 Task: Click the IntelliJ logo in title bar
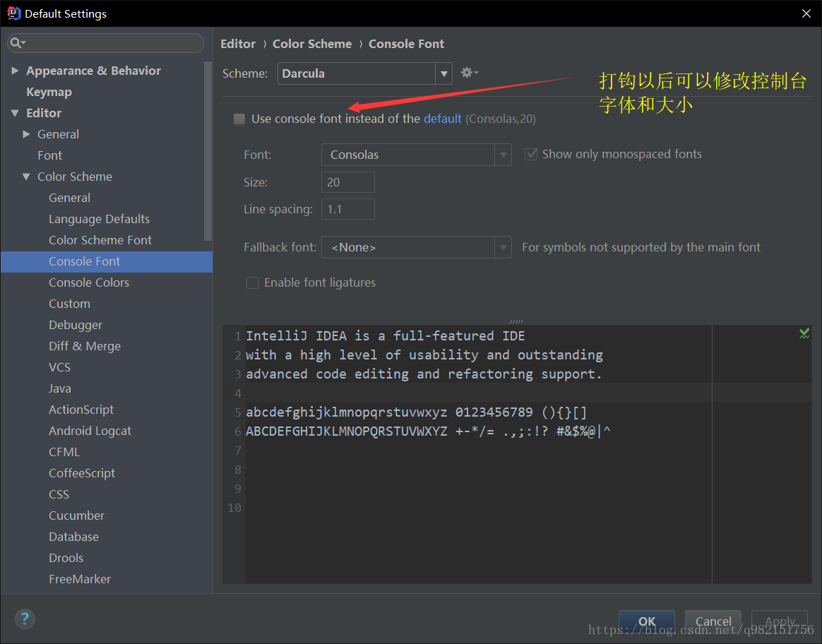13,13
